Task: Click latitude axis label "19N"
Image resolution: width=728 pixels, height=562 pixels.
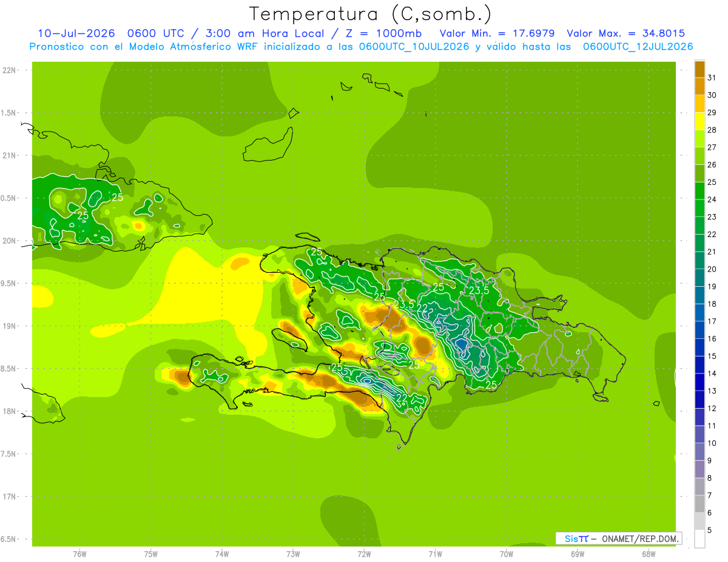Action: click(9, 326)
